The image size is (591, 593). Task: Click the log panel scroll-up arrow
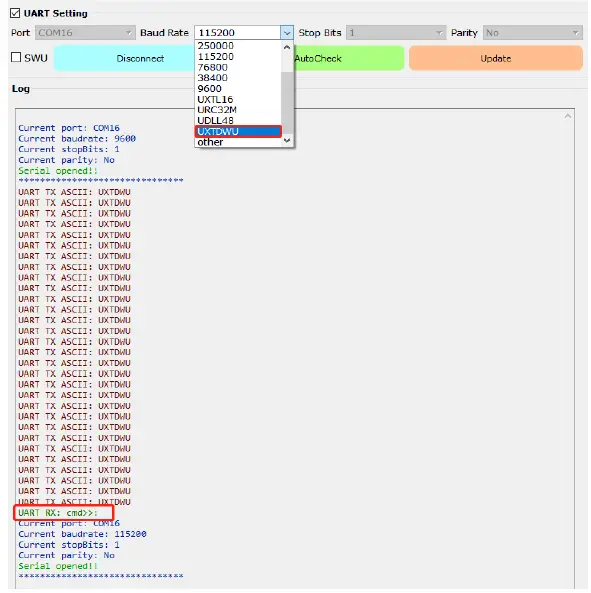(568, 116)
